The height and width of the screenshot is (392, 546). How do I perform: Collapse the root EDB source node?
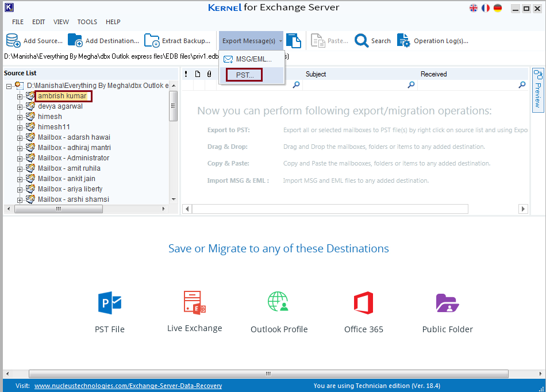pos(9,86)
